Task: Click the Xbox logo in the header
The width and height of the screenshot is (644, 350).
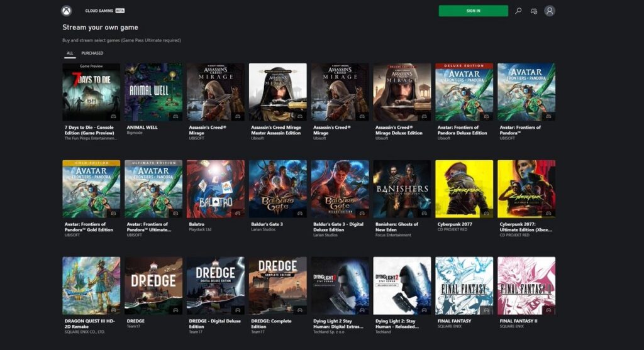Action: pyautogui.click(x=67, y=11)
